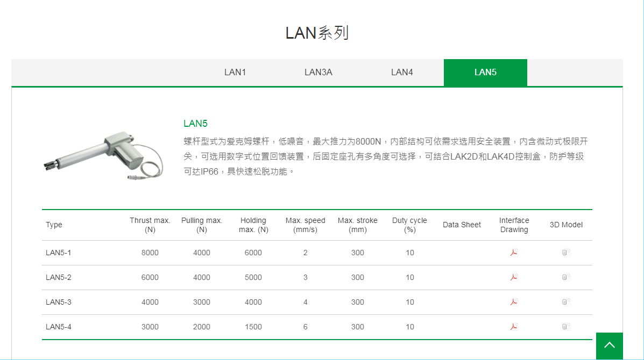
Task: Click the Data Sheet column header
Action: click(x=462, y=225)
